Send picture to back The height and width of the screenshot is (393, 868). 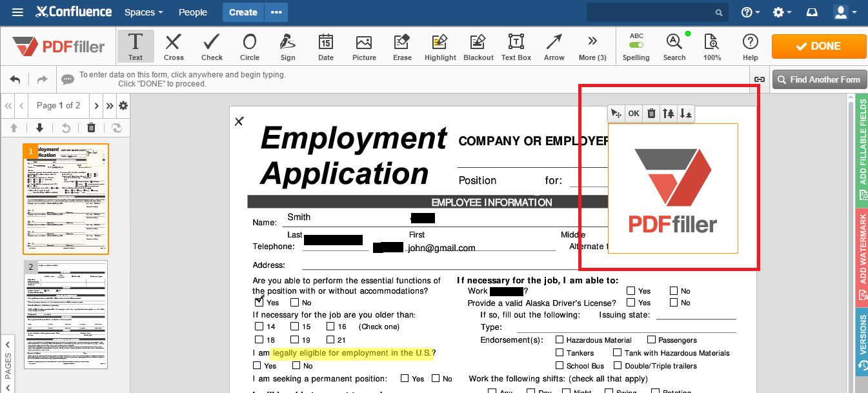click(686, 114)
